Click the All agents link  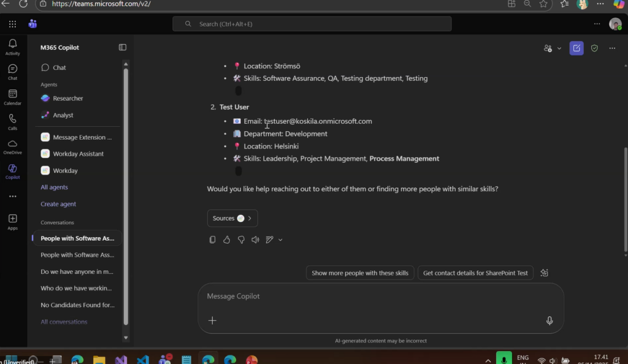coord(54,187)
